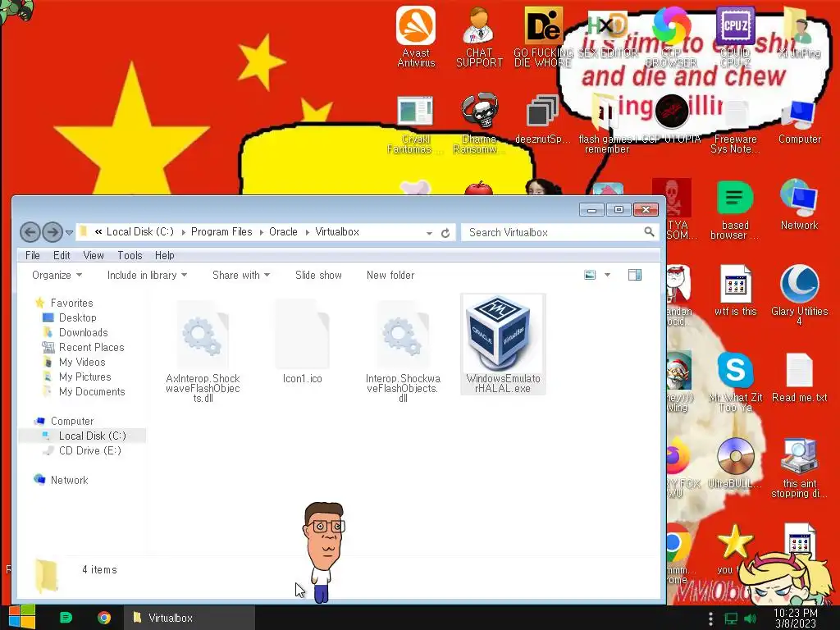Image resolution: width=840 pixels, height=630 pixels.
Task: Open the 'this aint stopping di...' icon
Action: click(799, 468)
